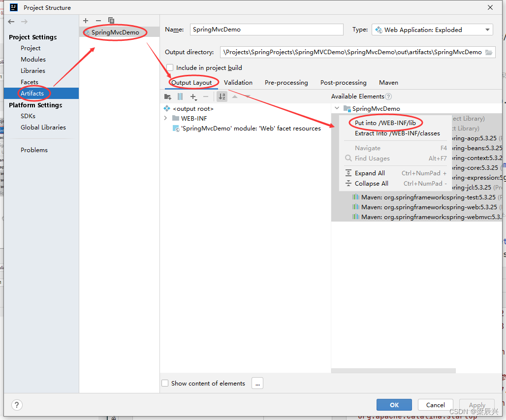Viewport: 506px width, 420px height.
Task: Toggle sort elements by names and types
Action: click(222, 97)
